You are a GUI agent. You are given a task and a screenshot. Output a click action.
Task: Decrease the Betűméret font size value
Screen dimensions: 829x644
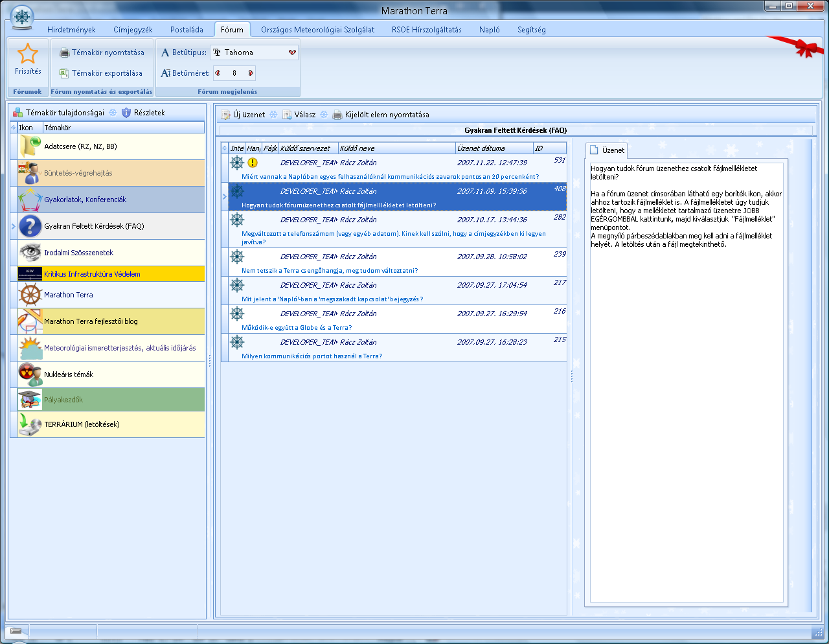pos(218,73)
